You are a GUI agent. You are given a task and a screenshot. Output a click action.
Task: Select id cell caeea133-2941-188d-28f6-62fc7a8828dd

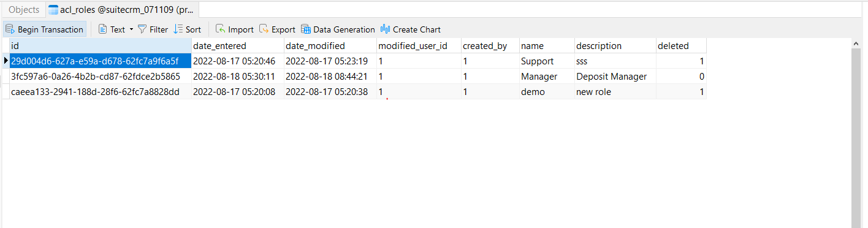click(101, 92)
